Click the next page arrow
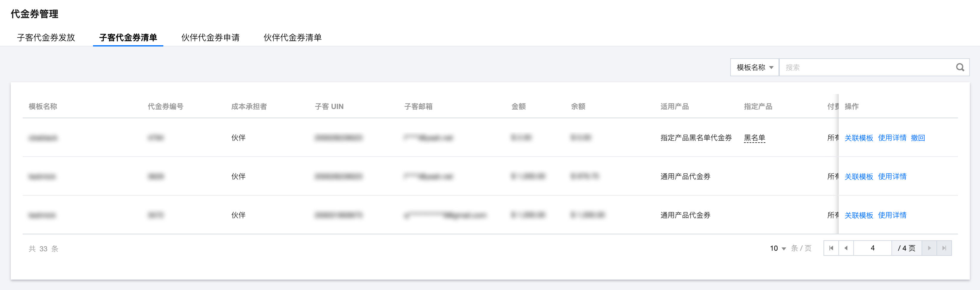The width and height of the screenshot is (980, 290). pyautogui.click(x=929, y=248)
